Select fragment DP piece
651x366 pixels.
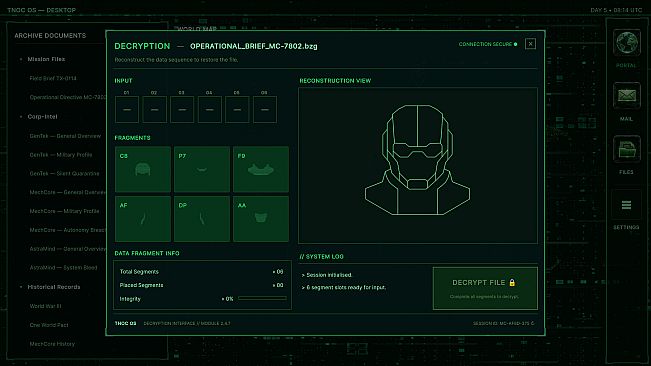coord(202,219)
